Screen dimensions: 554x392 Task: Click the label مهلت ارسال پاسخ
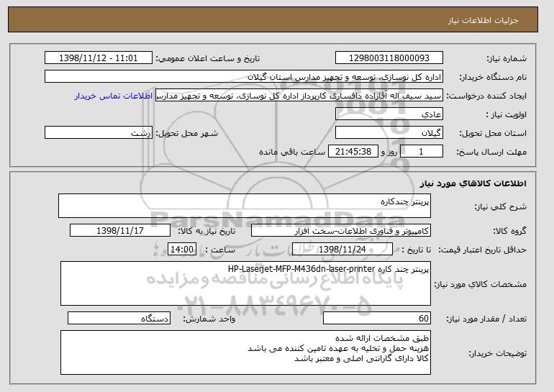click(491, 152)
